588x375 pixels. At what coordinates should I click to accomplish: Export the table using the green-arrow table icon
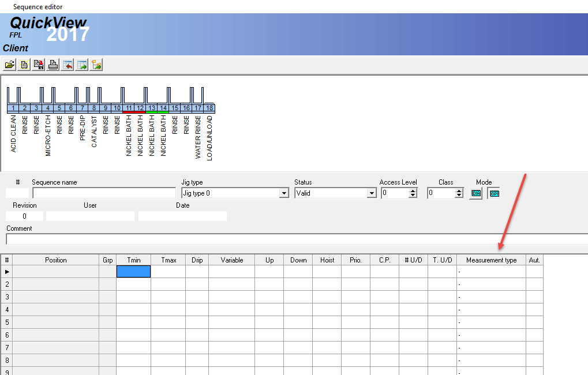[82, 65]
